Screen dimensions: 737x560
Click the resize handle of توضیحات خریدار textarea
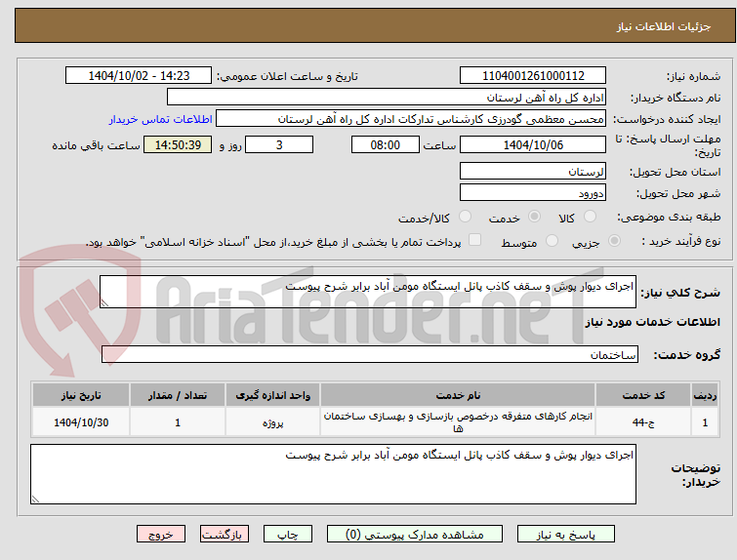35,500
